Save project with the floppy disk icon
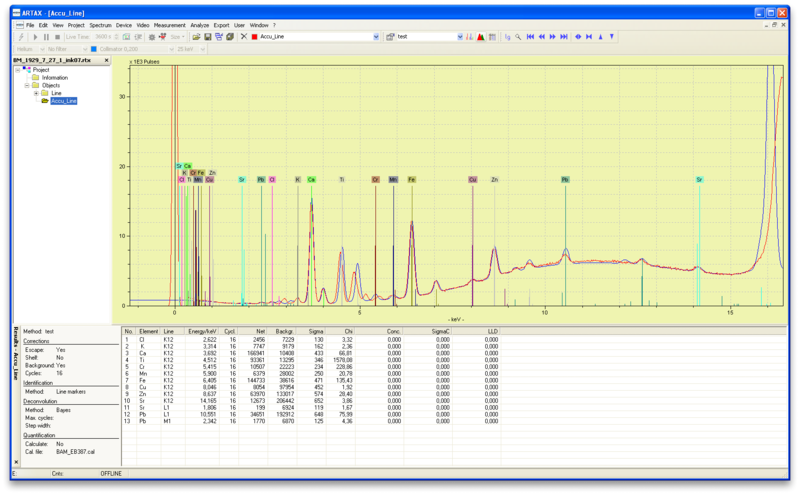The width and height of the screenshot is (800, 495). click(x=208, y=37)
